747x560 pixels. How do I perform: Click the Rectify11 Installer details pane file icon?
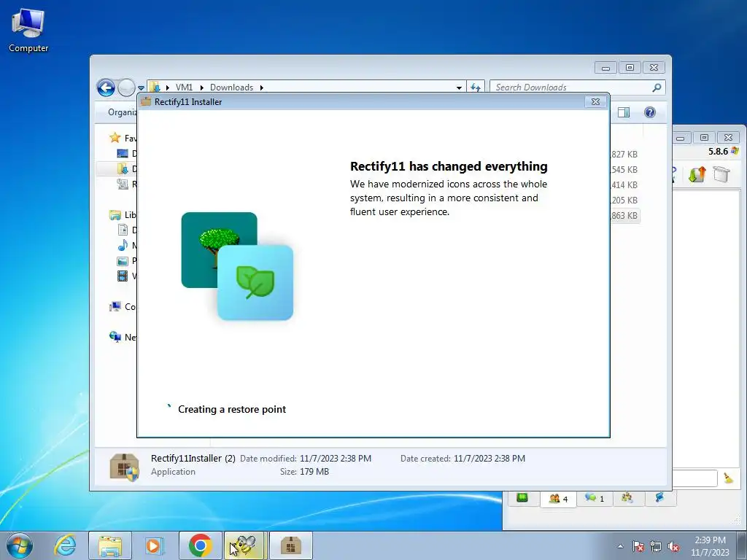124,467
